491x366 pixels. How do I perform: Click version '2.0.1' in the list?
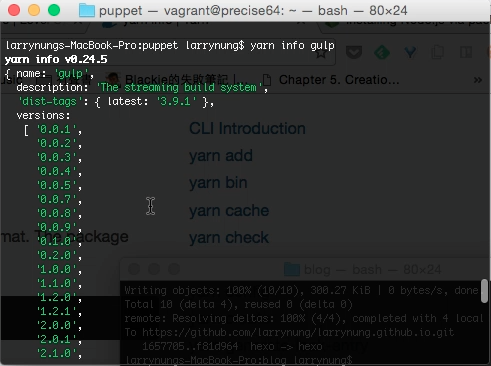coord(57,339)
